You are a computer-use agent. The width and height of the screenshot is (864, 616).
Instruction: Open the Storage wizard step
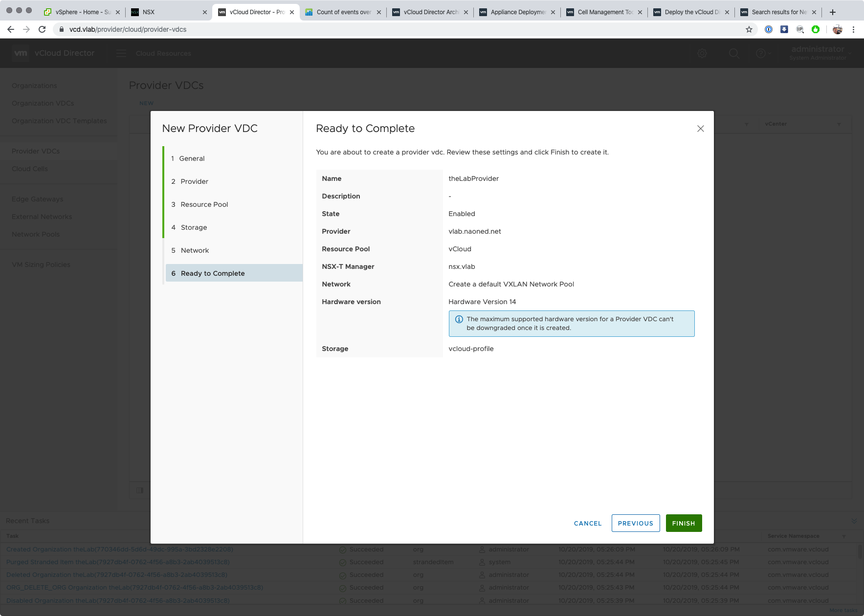(194, 227)
